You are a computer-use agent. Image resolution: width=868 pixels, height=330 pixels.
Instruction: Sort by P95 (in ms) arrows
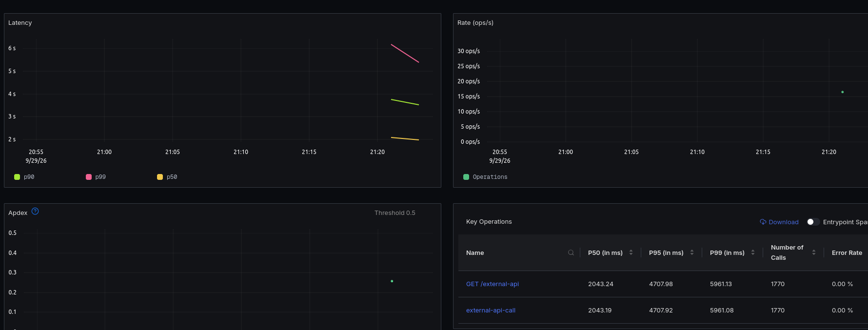coord(692,252)
